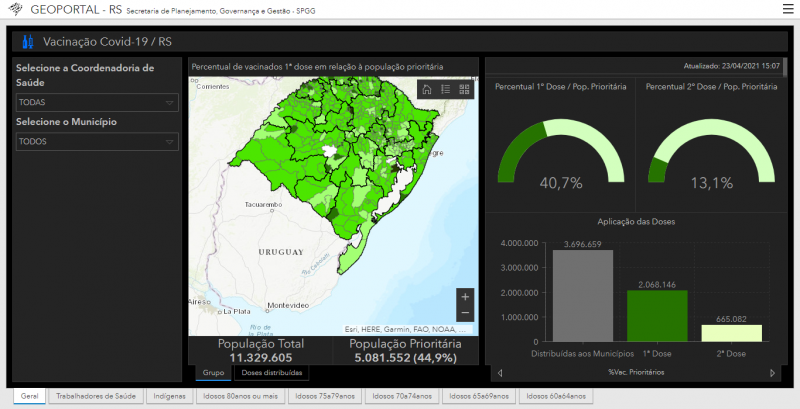Screen dimensions: 800x409
Task: Switch to Grupo tab
Action: pyautogui.click(x=213, y=373)
